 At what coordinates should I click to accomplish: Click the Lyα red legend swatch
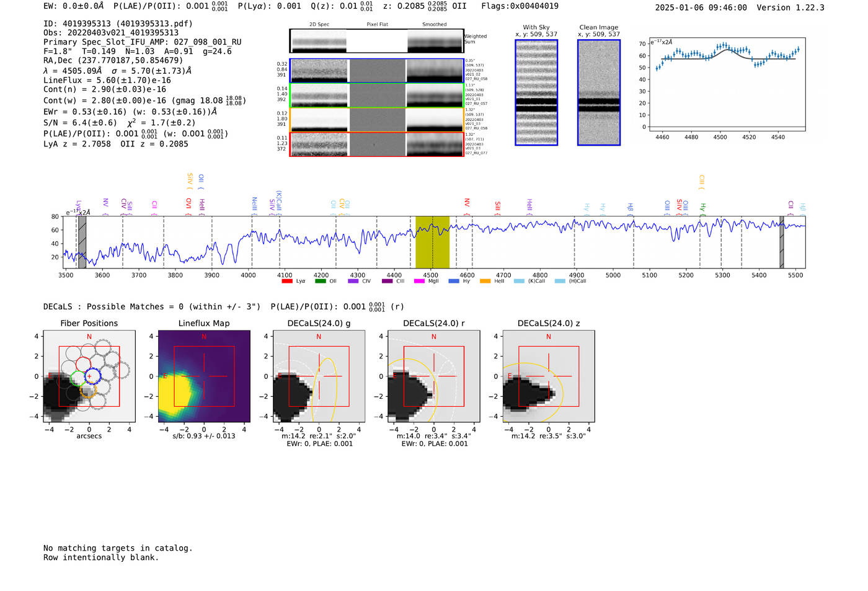(x=287, y=281)
